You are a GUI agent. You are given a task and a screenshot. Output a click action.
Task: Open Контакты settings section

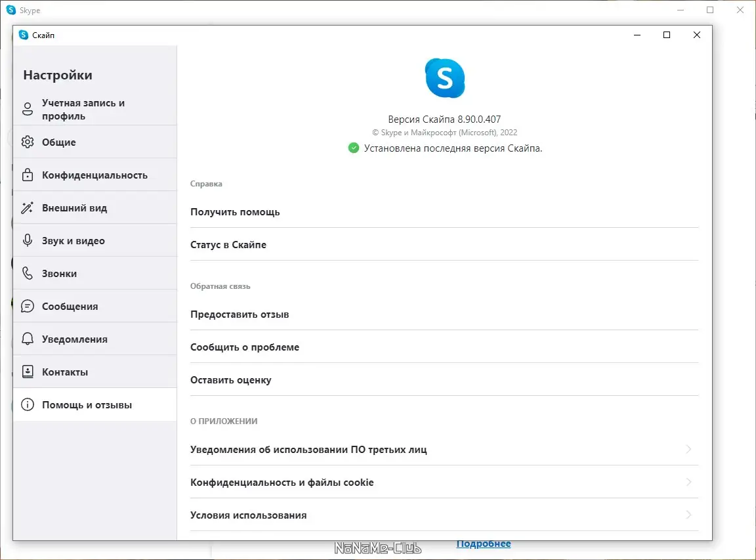(95, 372)
